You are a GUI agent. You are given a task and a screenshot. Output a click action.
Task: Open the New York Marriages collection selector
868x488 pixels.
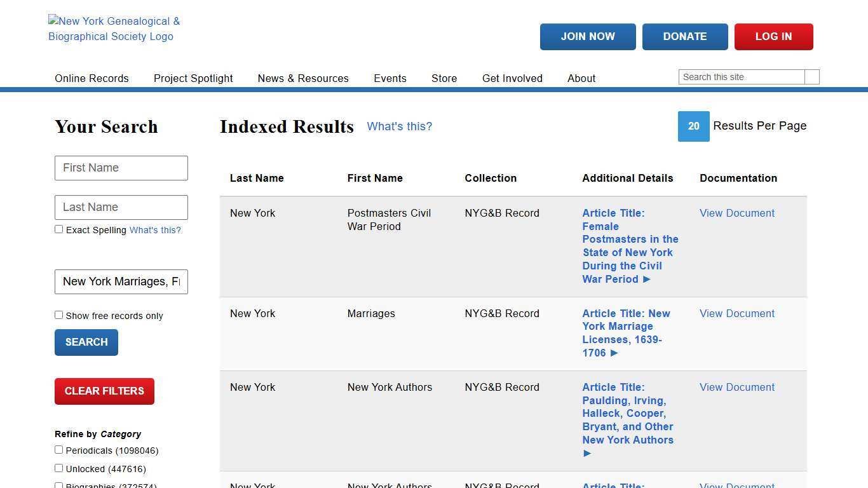pyautogui.click(x=121, y=281)
